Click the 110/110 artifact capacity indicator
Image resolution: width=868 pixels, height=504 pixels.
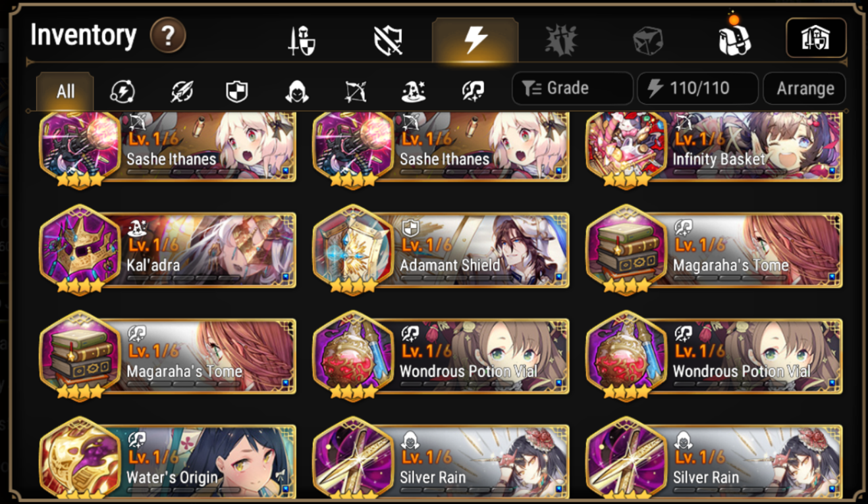(x=697, y=89)
